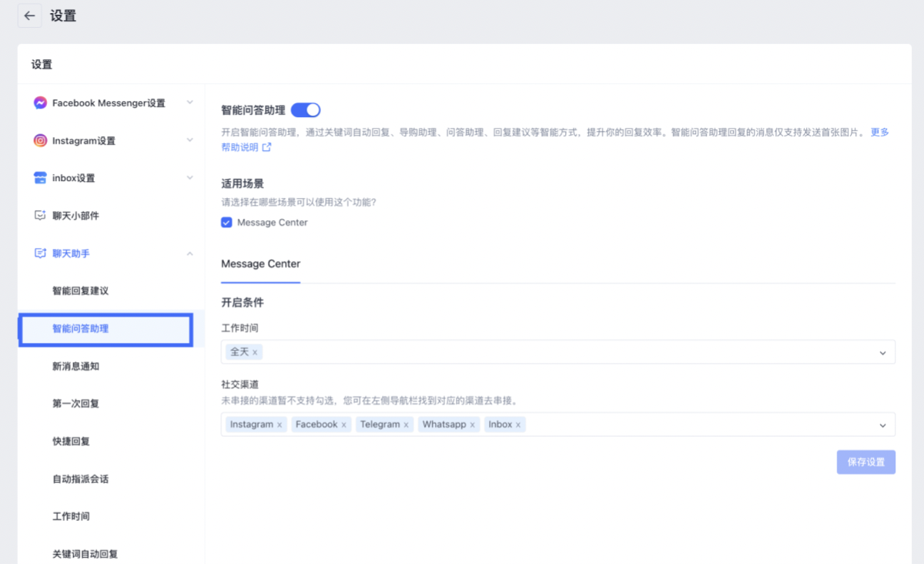
Task: Select the 聊天小部件 chat widget icon
Action: pos(40,215)
